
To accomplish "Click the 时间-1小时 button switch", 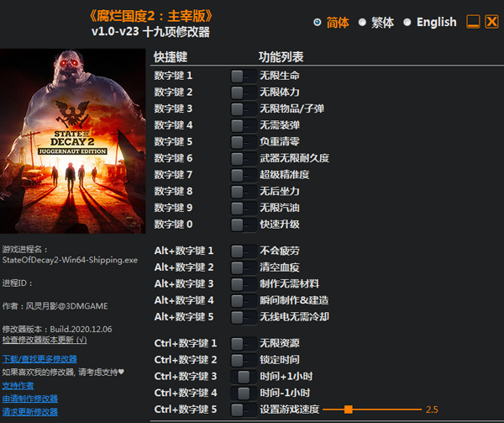I will (244, 394).
